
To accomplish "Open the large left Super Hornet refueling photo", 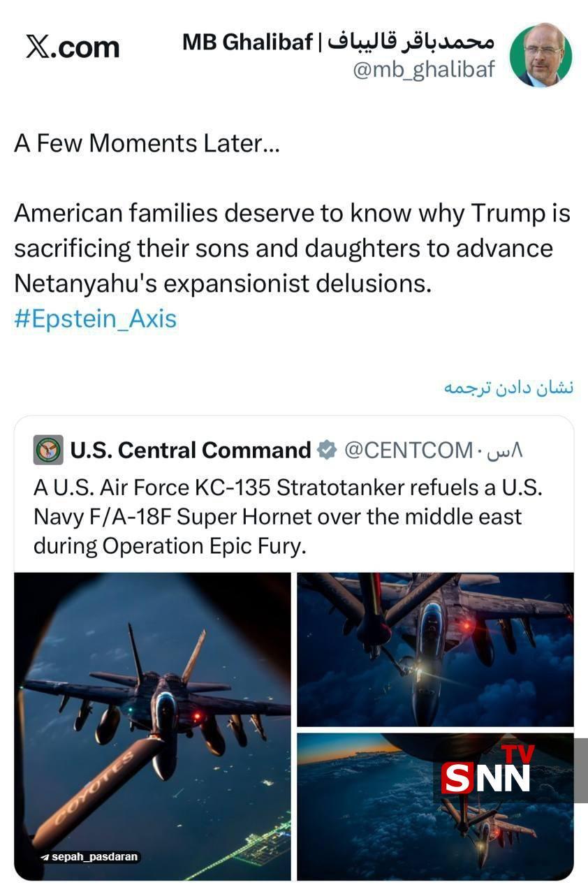I will click(x=152, y=726).
